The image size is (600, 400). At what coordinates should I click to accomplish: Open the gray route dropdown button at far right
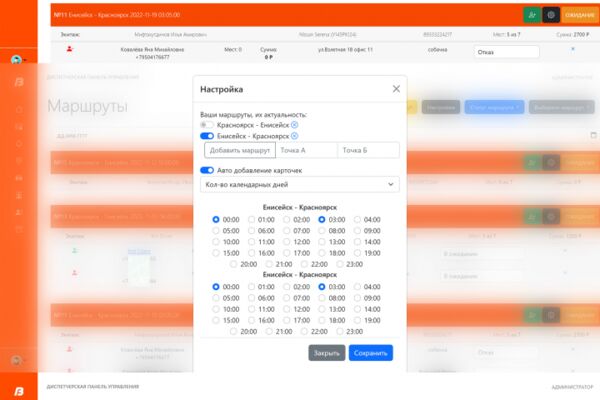[562, 108]
